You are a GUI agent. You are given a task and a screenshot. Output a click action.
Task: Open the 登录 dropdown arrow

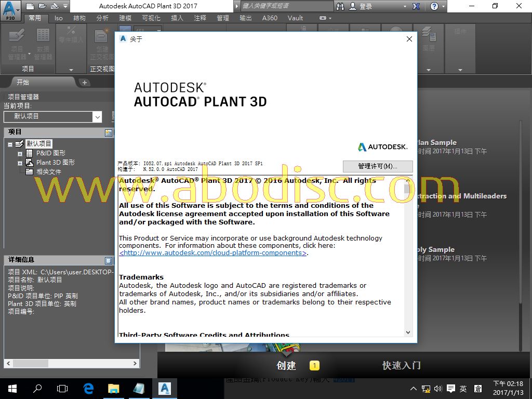tap(404, 6)
